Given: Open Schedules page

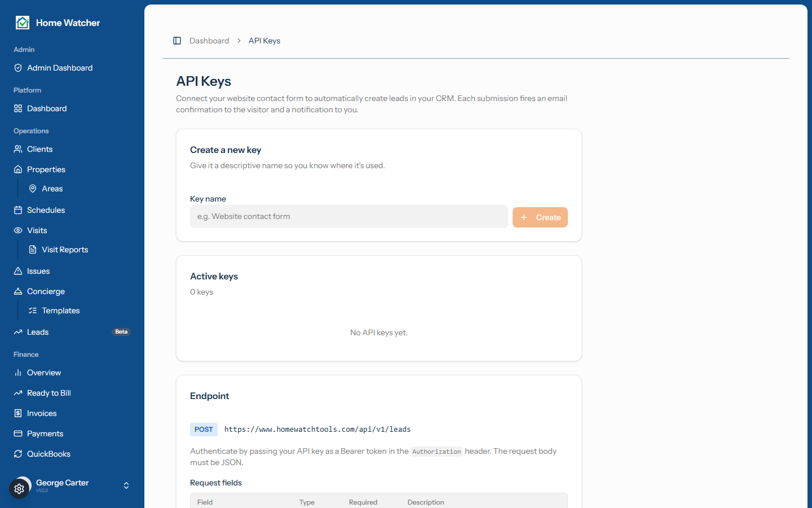Looking at the screenshot, I should pos(72,210).
